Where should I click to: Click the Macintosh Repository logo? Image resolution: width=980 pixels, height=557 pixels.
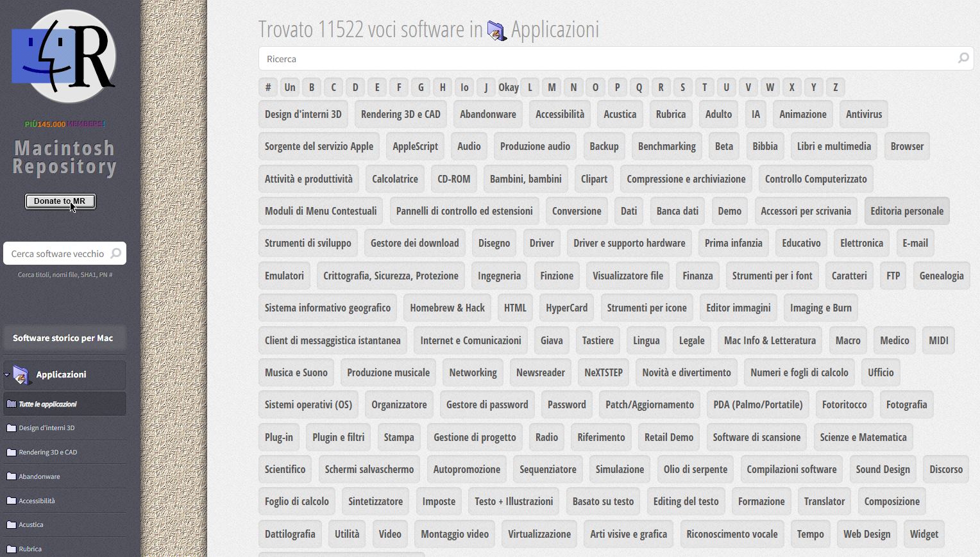(x=63, y=56)
